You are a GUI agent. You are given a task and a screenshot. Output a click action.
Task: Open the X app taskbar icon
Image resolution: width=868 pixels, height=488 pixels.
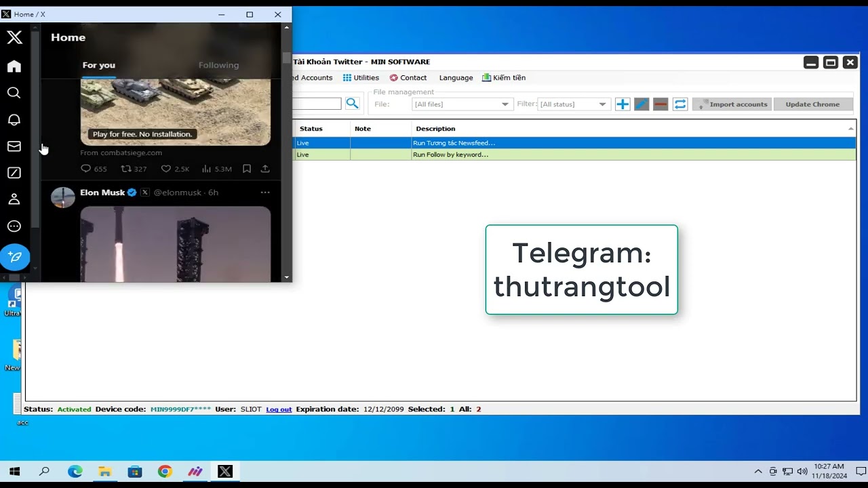point(225,472)
